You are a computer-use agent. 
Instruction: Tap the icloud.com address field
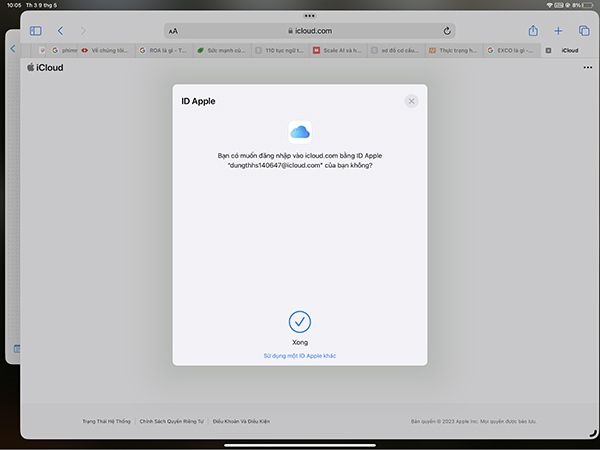click(x=310, y=31)
